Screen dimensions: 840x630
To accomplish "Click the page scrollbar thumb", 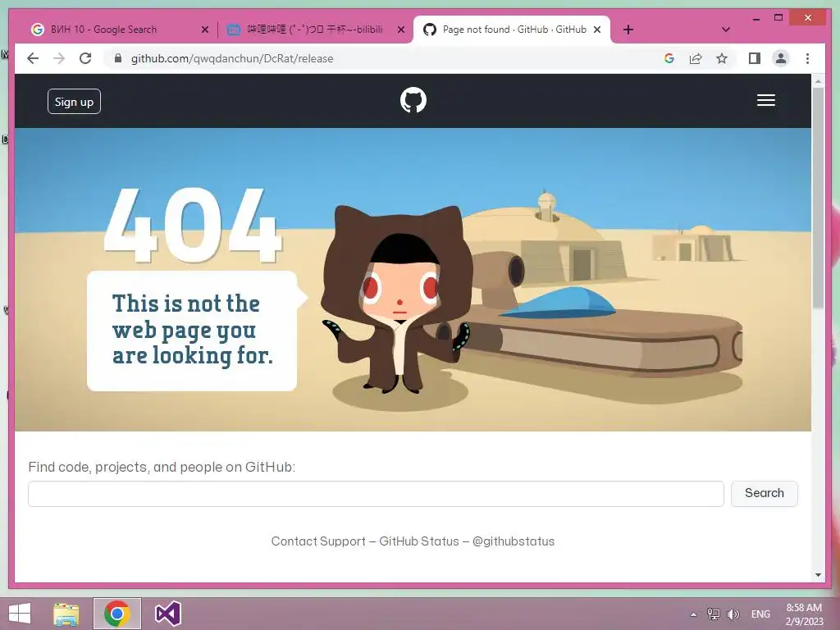I will pyautogui.click(x=818, y=199).
